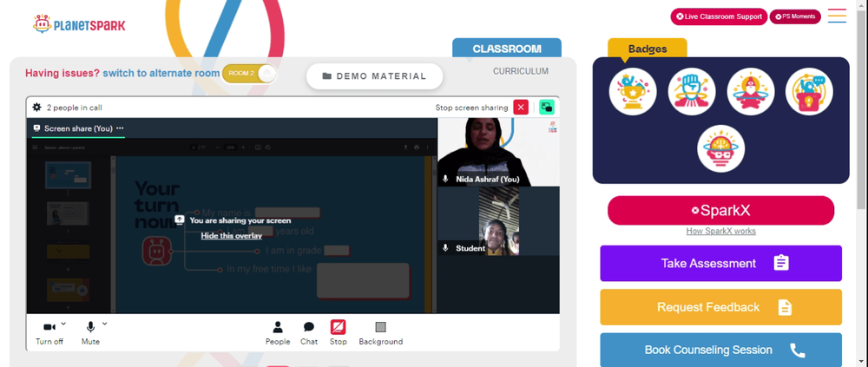Click the phone icon on Book Counseling Session
This screenshot has height=367, width=868.
pyautogui.click(x=797, y=351)
